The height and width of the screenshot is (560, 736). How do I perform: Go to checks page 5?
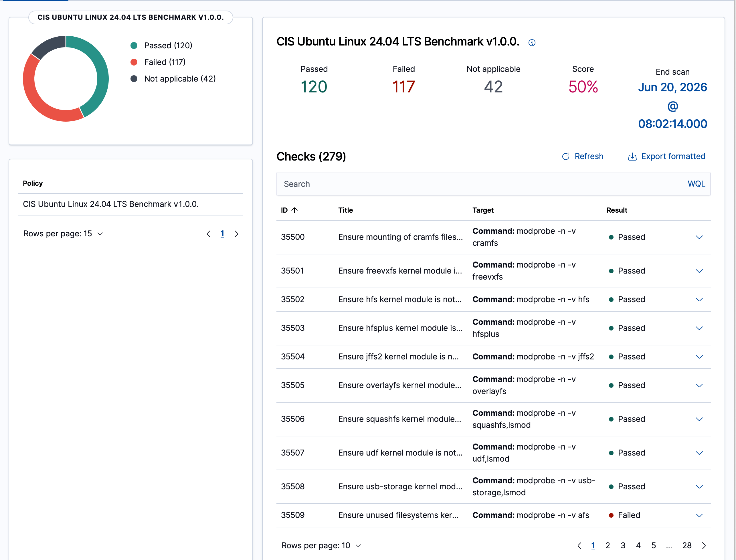coord(654,546)
